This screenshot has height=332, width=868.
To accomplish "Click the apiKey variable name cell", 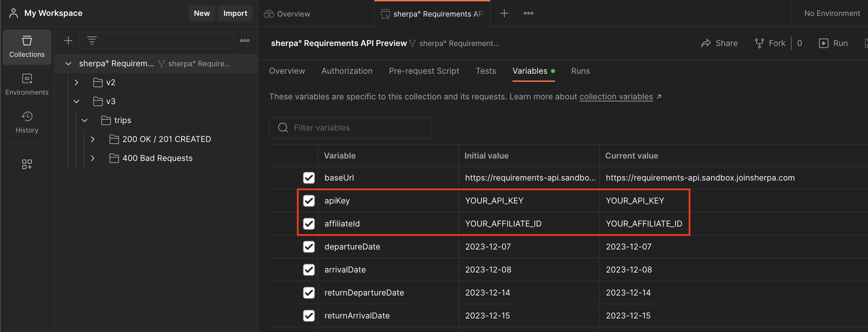I will 388,201.
